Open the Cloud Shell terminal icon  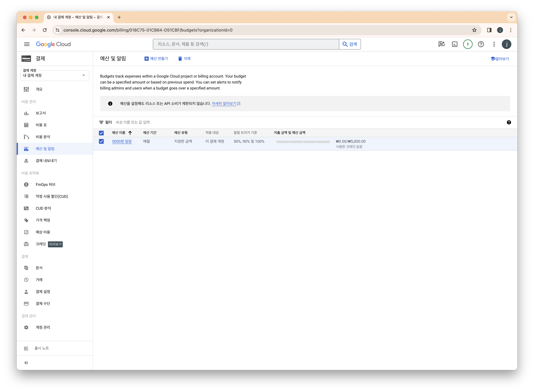click(454, 44)
